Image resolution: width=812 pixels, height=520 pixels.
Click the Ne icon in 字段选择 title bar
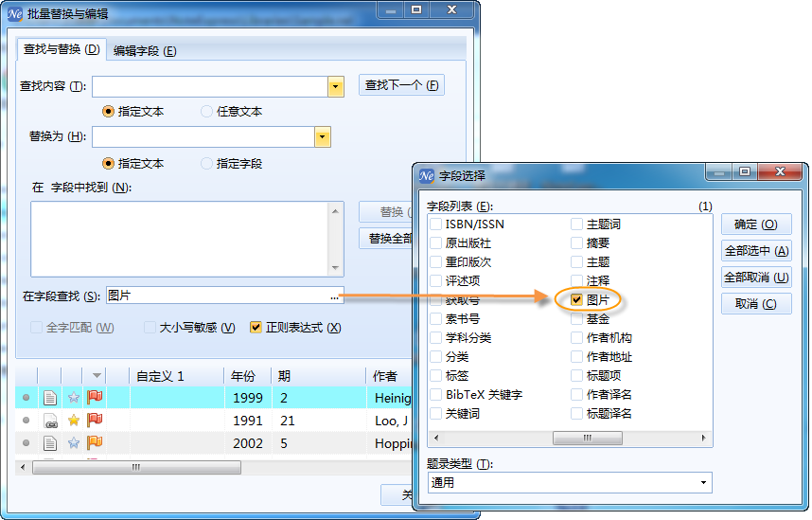[427, 176]
